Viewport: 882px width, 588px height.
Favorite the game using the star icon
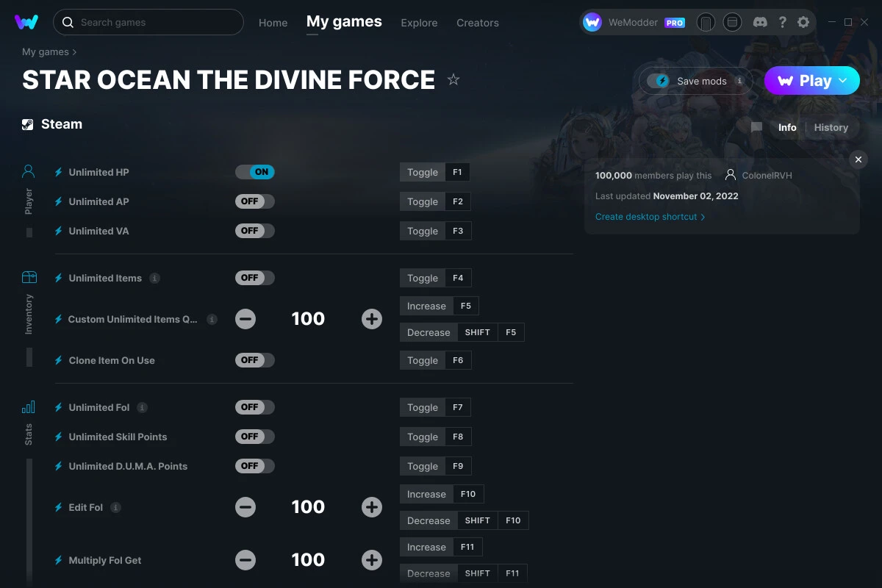point(453,80)
